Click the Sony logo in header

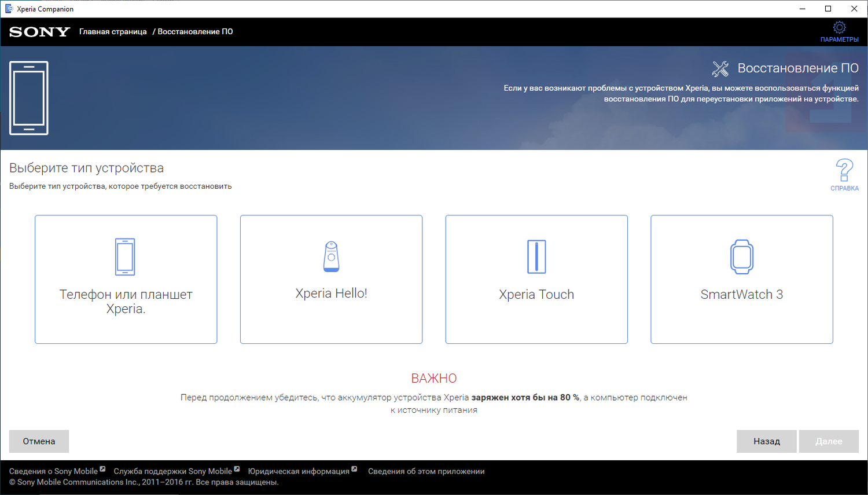(39, 32)
